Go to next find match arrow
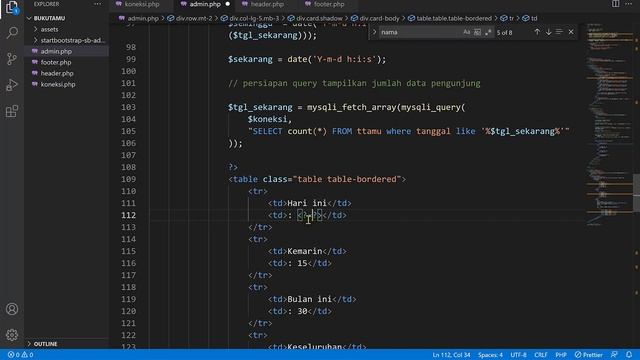The height and width of the screenshot is (360, 640). click(x=549, y=32)
